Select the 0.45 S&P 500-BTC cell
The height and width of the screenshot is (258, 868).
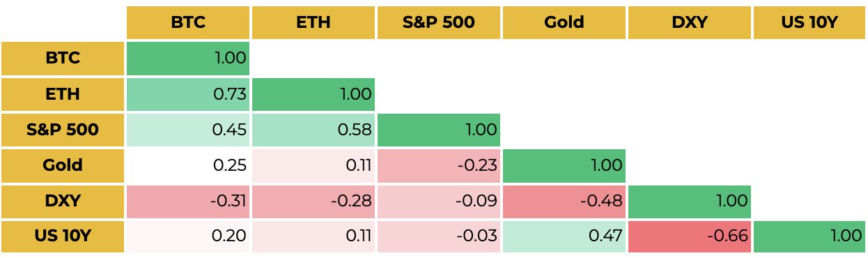(188, 130)
